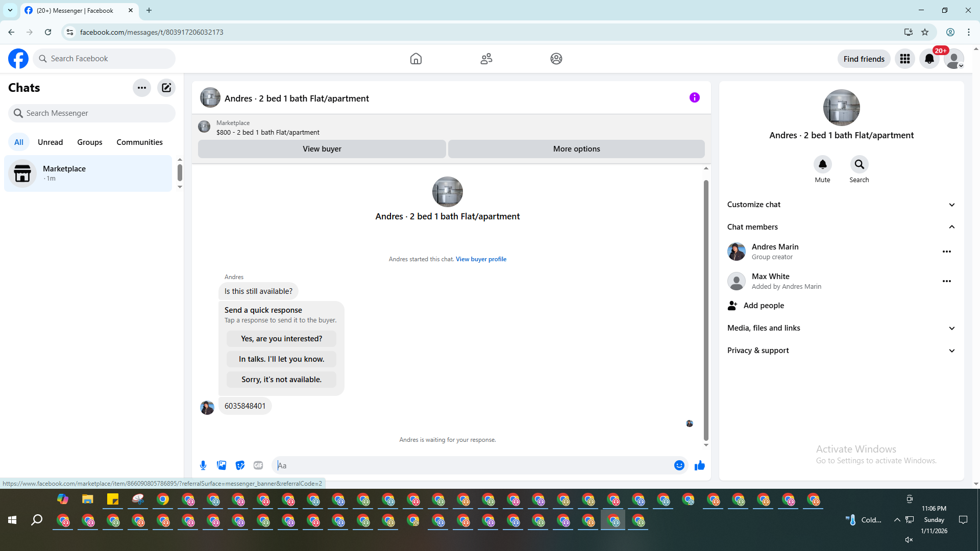Open the GIF picker icon
The image size is (980, 551).
258,465
